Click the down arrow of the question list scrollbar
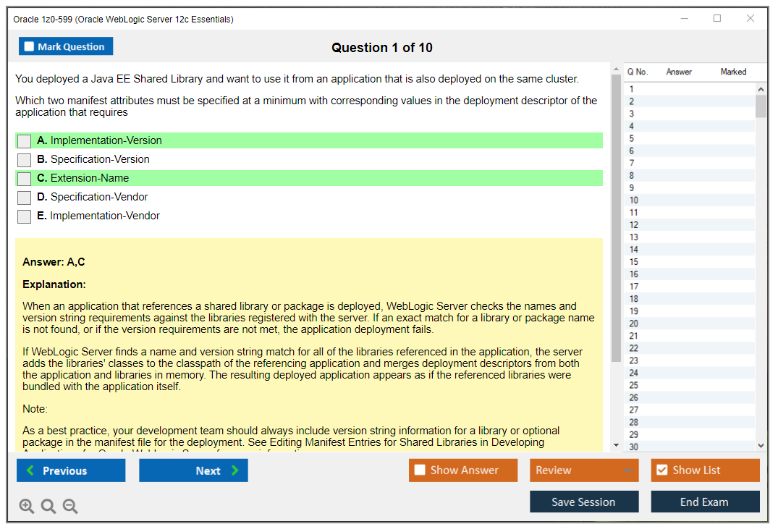 point(761,444)
